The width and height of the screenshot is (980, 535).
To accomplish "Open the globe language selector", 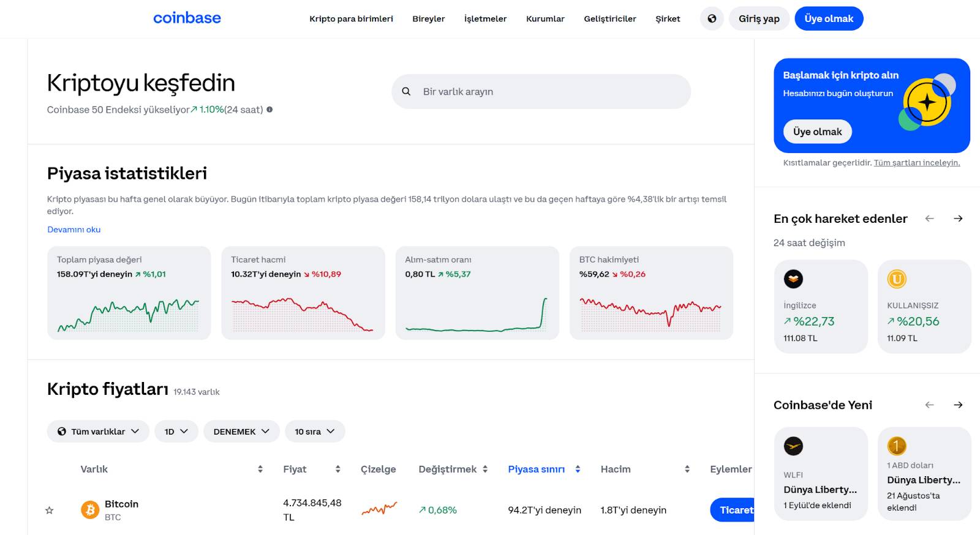I will (x=712, y=18).
